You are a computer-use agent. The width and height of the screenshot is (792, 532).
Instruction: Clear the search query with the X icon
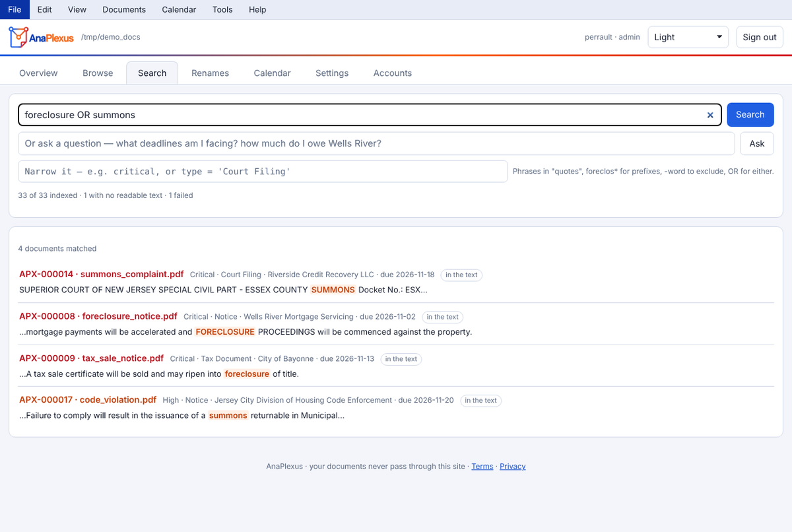(x=710, y=115)
